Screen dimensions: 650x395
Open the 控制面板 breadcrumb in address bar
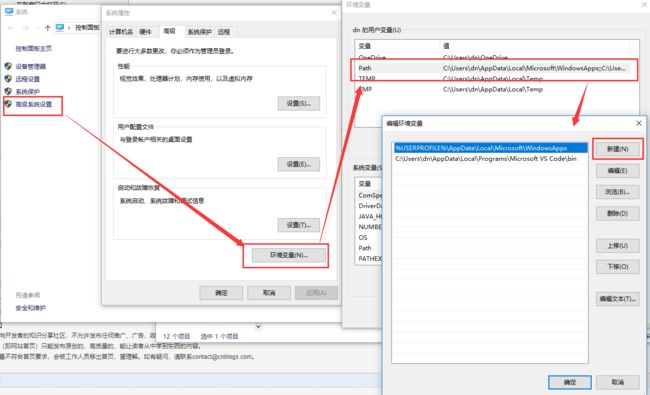point(87,28)
